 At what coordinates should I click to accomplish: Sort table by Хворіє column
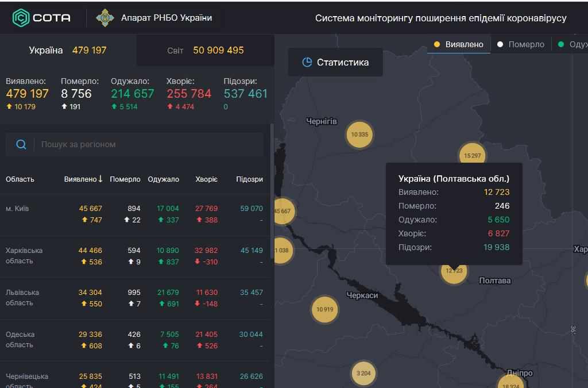[206, 179]
